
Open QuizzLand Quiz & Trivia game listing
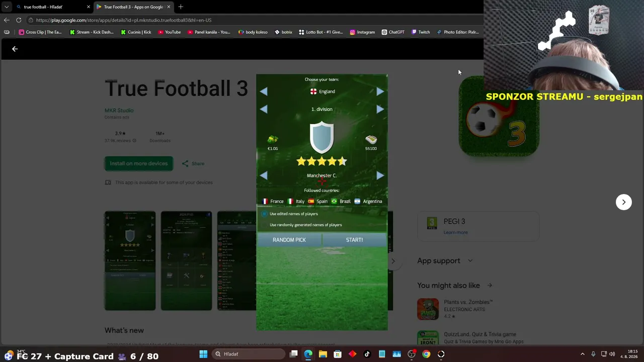tap(470, 338)
